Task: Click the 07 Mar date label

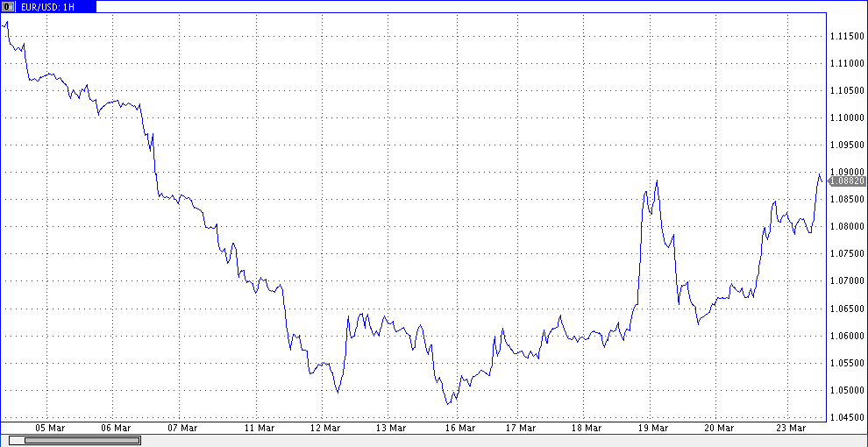Action: click(181, 429)
